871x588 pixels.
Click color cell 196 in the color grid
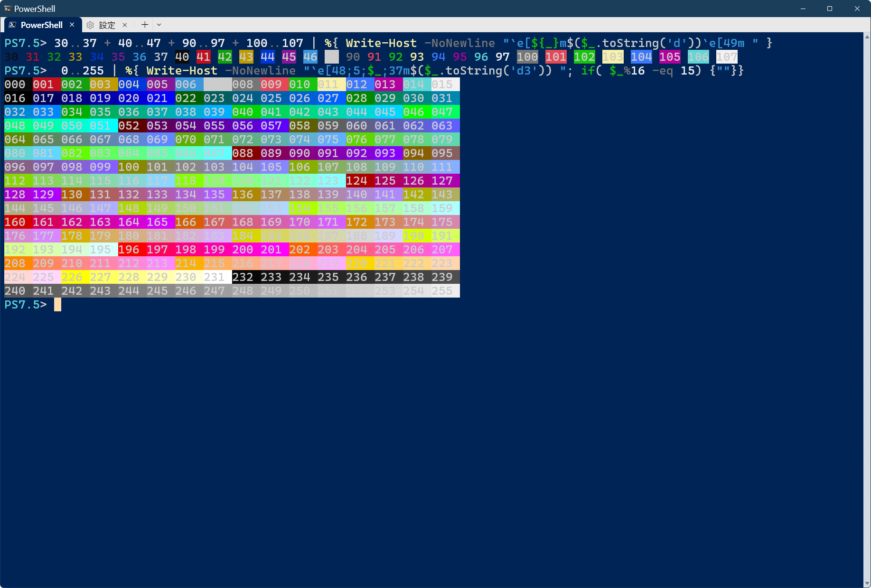click(129, 249)
